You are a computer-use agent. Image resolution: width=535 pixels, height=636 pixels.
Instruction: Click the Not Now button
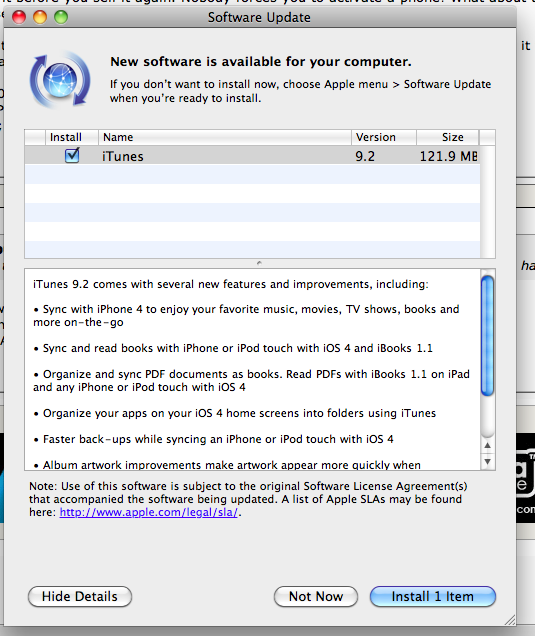coord(316,597)
